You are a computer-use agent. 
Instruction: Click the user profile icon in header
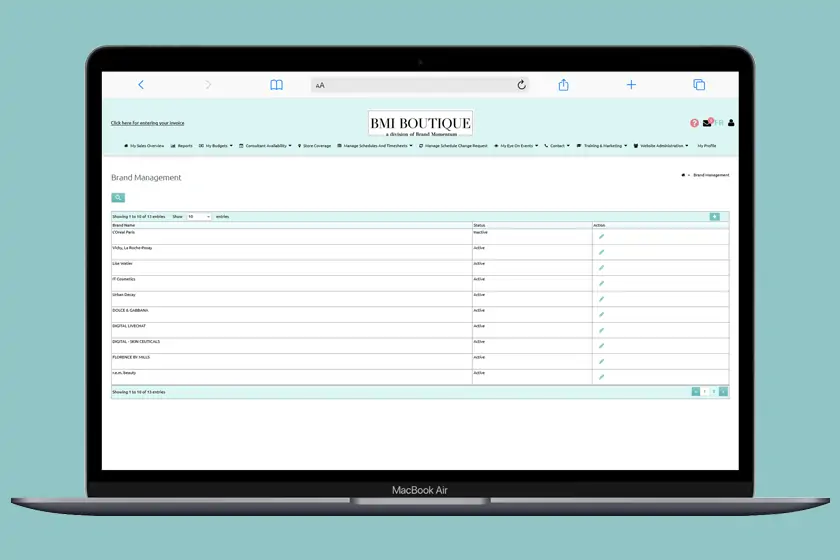731,123
